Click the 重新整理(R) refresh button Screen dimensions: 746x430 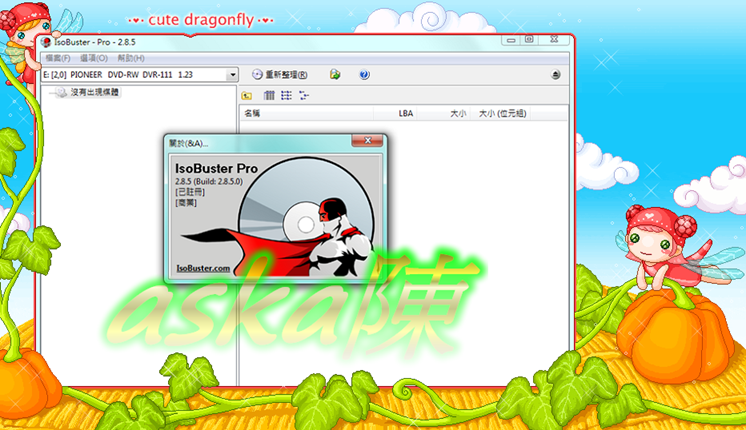280,75
